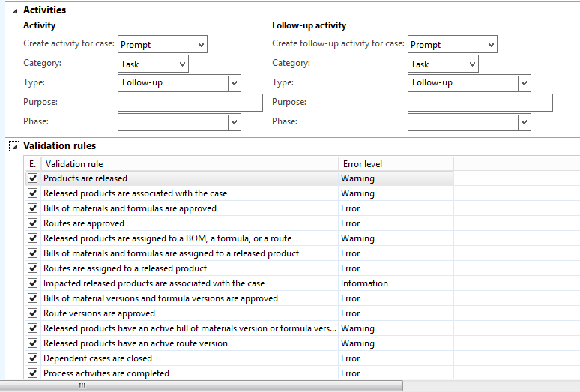Toggle 'Process activities are completed' checkbox
Viewport: 580px width, 392px height.
coord(32,373)
